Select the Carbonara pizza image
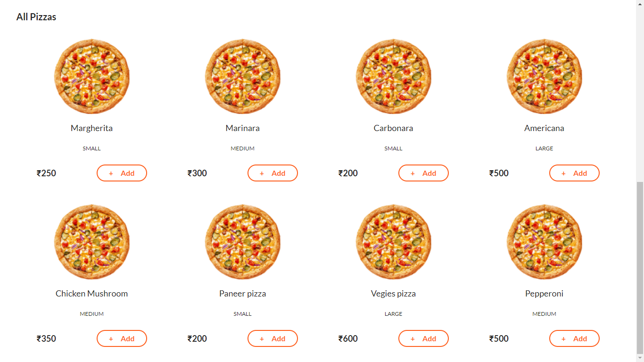The image size is (644, 362). point(393,76)
